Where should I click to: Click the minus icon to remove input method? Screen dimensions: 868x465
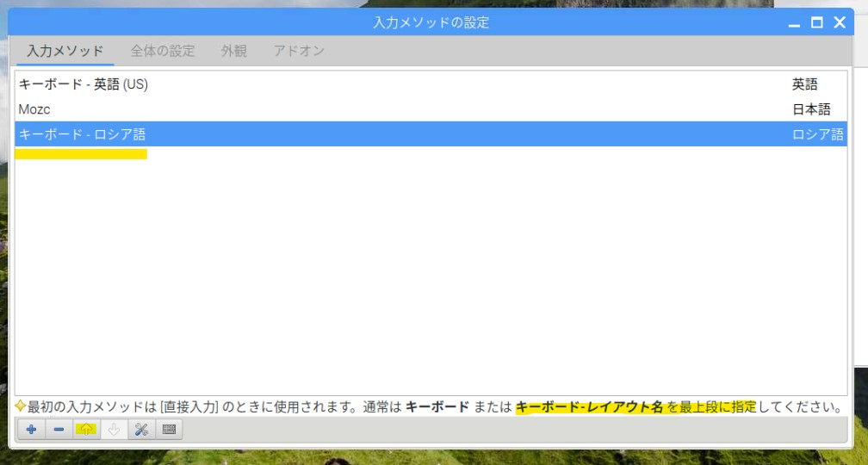(59, 430)
